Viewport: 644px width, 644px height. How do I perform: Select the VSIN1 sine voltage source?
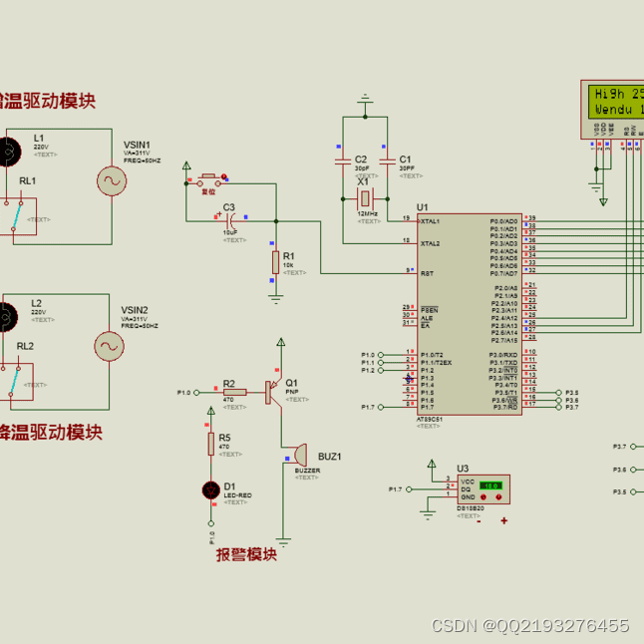(112, 180)
